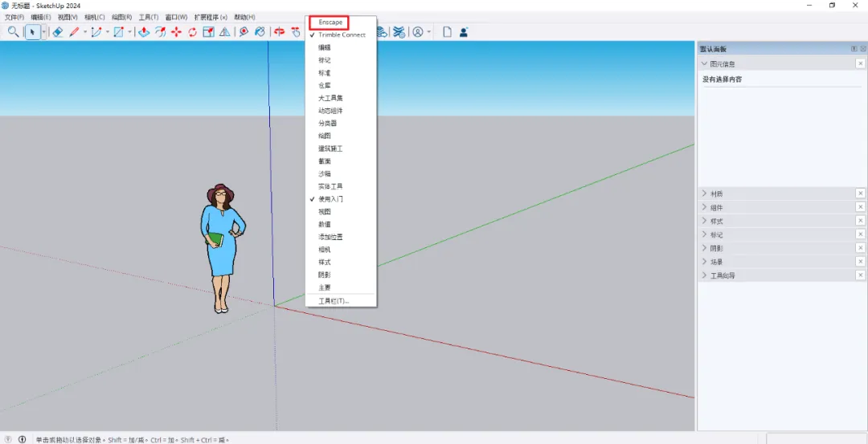Open the Line tool dropdown arrow

click(85, 32)
